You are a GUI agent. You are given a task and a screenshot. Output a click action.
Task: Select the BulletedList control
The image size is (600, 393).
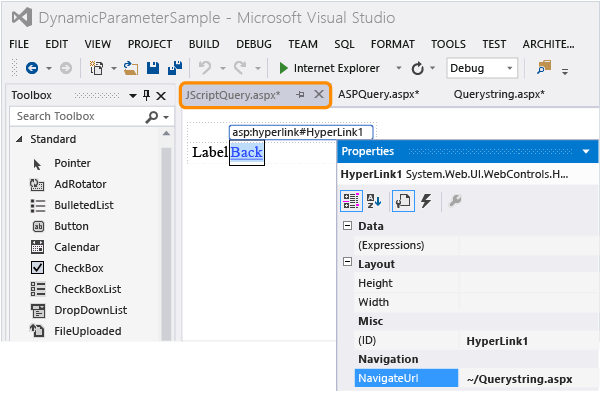coord(85,205)
